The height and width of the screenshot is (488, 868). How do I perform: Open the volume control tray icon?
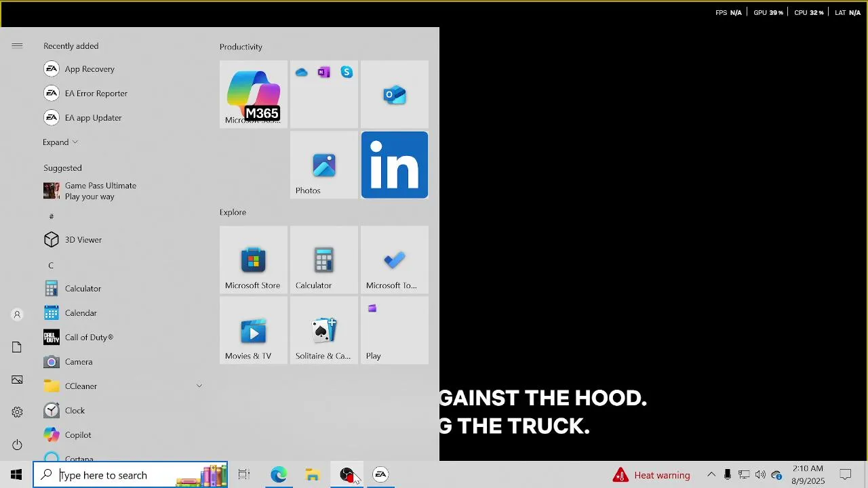point(760,474)
